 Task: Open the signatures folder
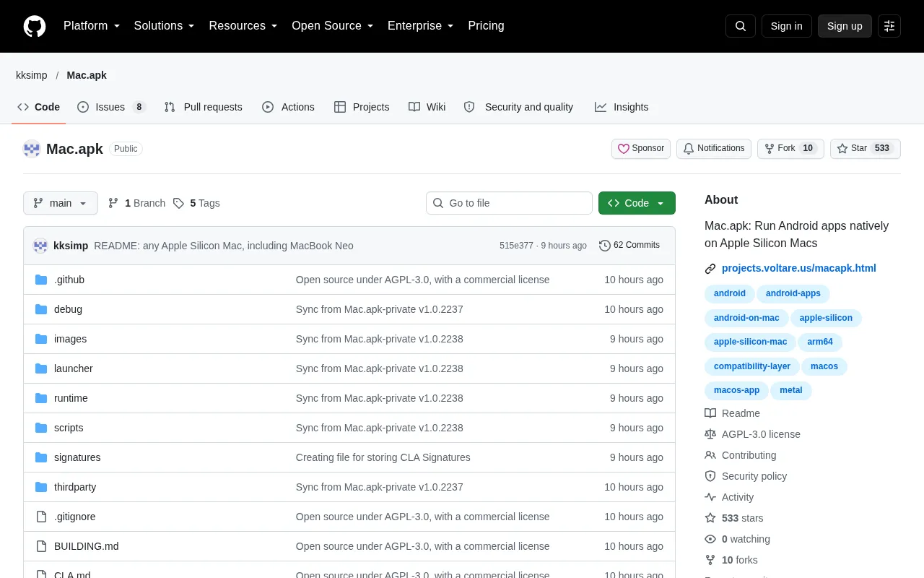click(x=77, y=457)
